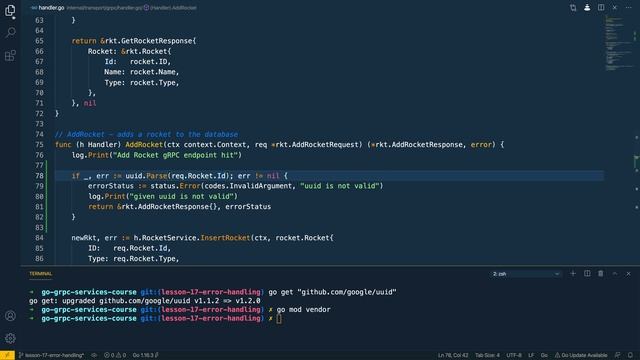Click 'errorStatus' variable on line 81

248,207
